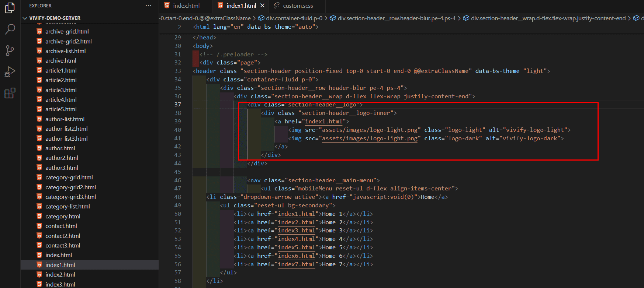This screenshot has height=288, width=644.
Task: Follow logo-light.png path on line 40
Action: tap(370, 130)
